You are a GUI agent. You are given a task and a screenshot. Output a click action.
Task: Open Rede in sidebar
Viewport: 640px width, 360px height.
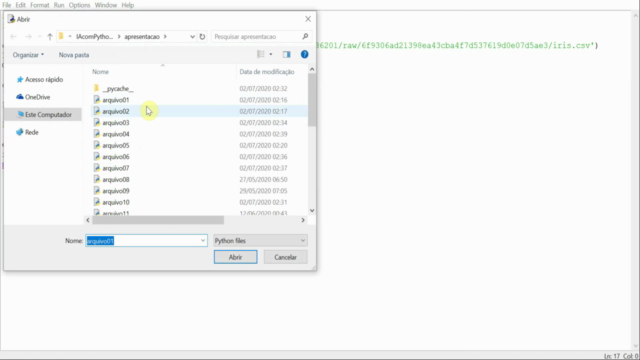pos(27,132)
